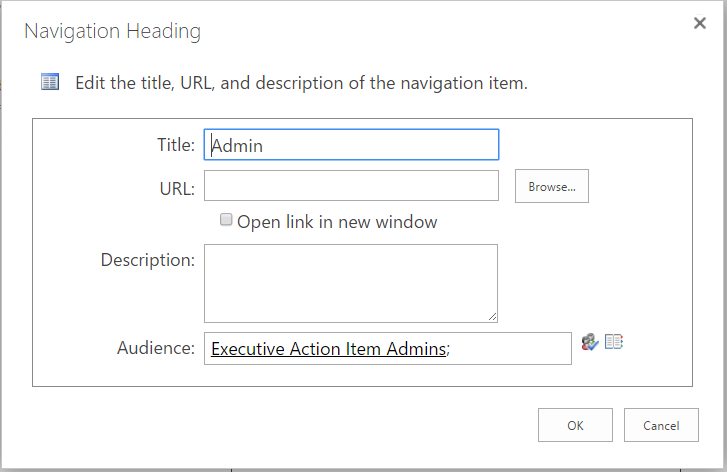727x472 pixels.
Task: Click inside the Description text area
Action: [350, 282]
